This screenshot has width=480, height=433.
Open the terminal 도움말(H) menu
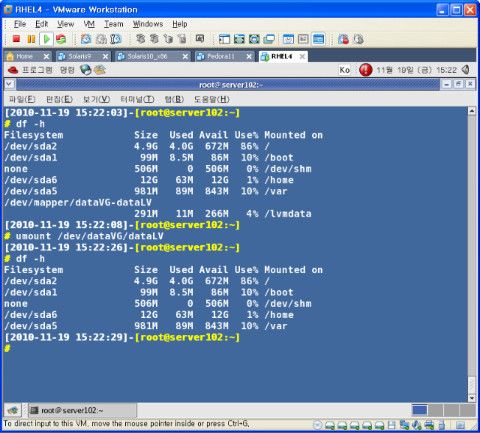point(212,99)
